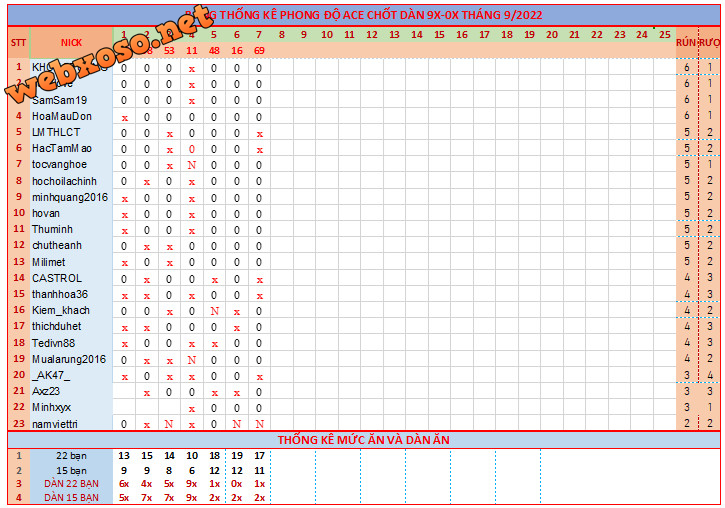
Task: Click the 'DÀN 22 BẠN' row label
Action: [71, 483]
